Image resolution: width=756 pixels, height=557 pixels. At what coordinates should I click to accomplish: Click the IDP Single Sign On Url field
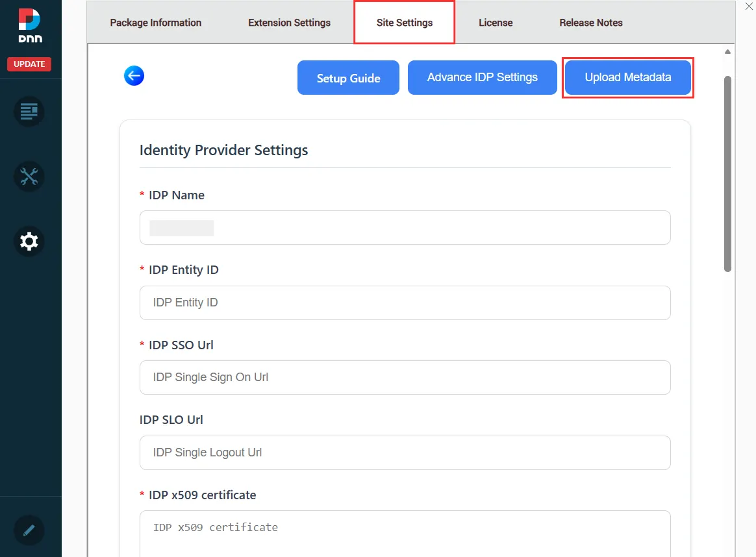coord(405,377)
